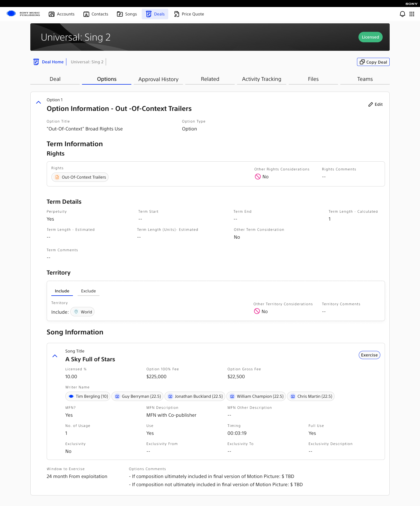The height and width of the screenshot is (506, 420).
Task: Click the $22,500 Option Gross Fee value
Action: [x=236, y=376]
